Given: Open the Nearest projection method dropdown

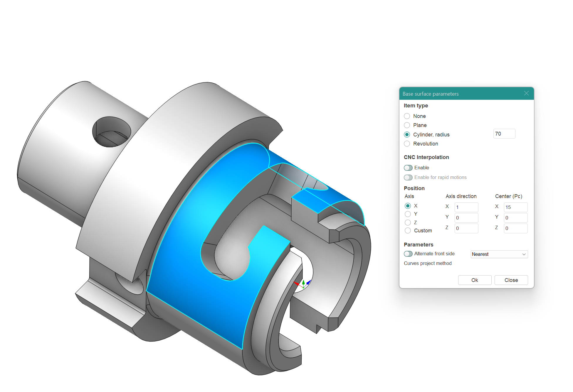Looking at the screenshot, I should 499,254.
